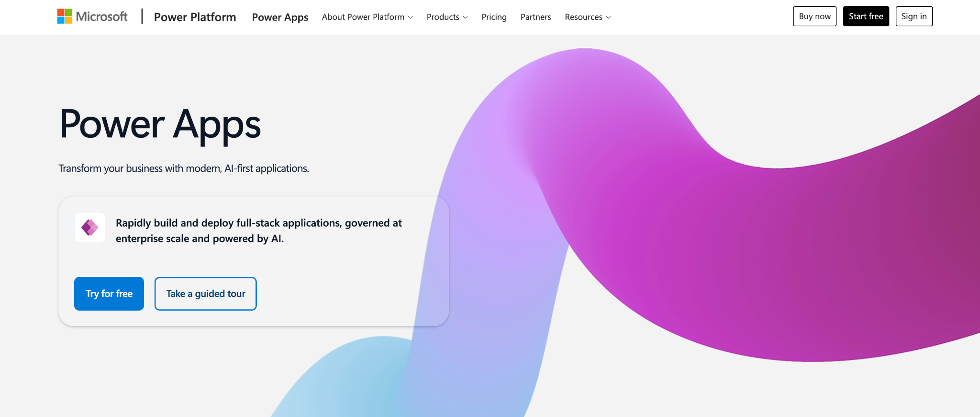Click the 'Rapidly build and deploy' description
Viewport: 980px width, 417px height.
pyautogui.click(x=259, y=230)
